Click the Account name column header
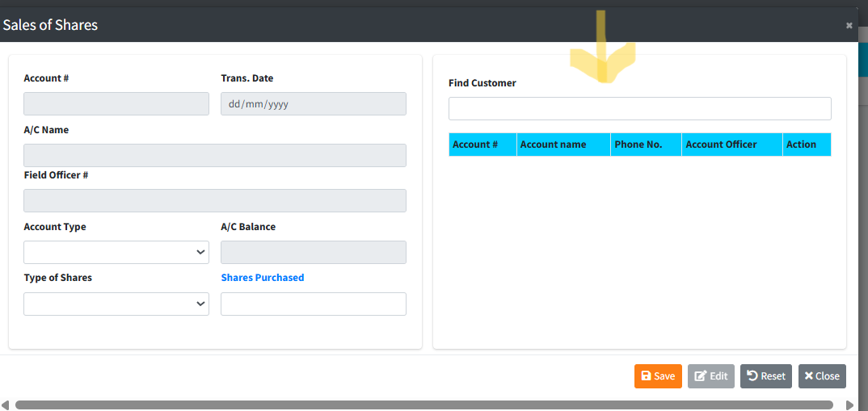 coord(563,145)
